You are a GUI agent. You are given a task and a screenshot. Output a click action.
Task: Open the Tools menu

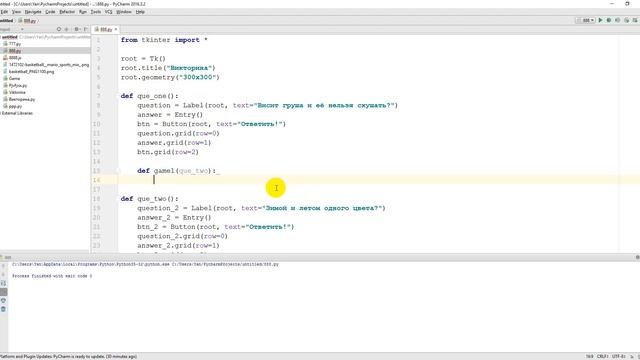[x=96, y=12]
